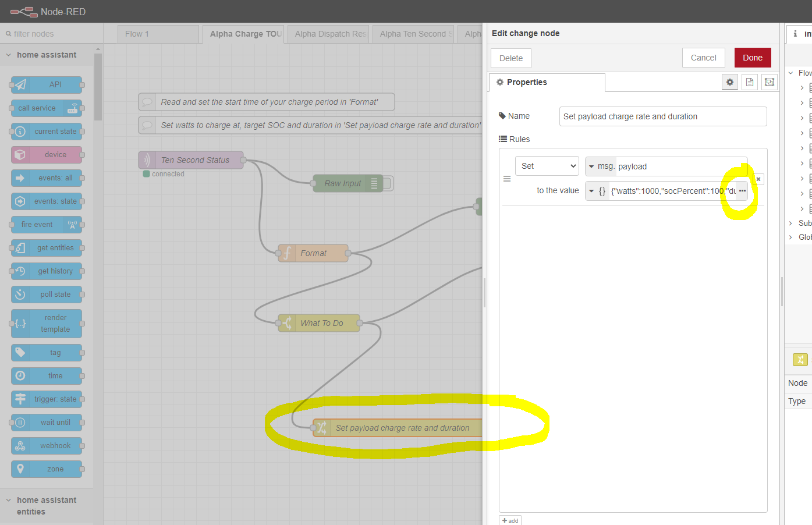
Task: Open the Set rule action dropdown
Action: pos(547,166)
